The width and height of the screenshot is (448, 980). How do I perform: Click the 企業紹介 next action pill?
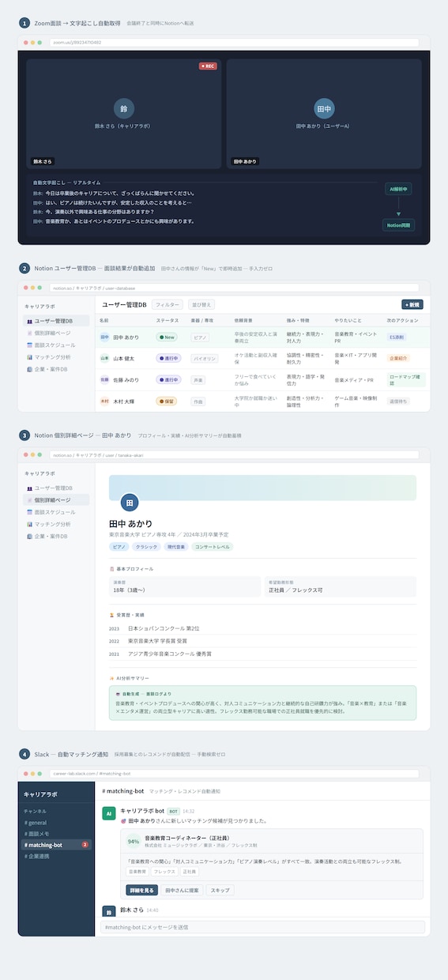[x=399, y=358]
